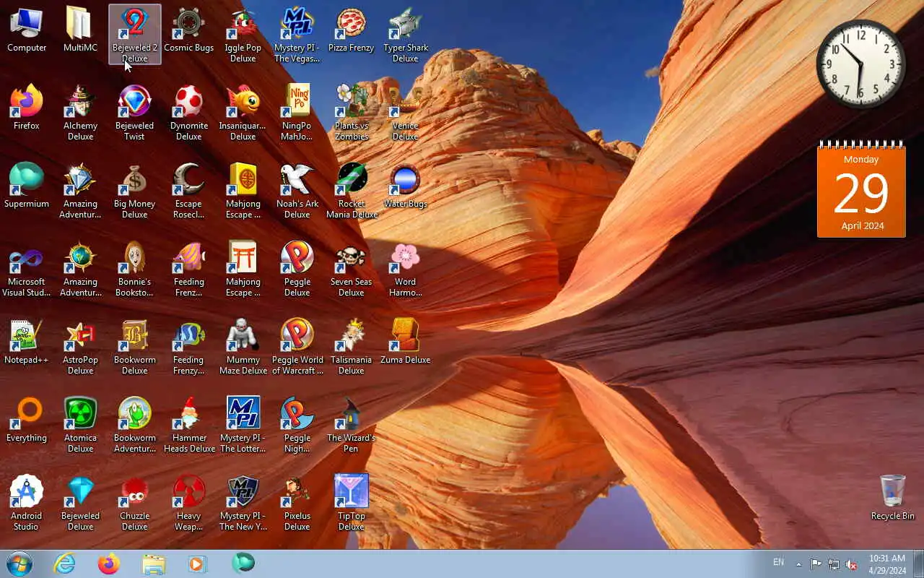This screenshot has height=578, width=924.
Task: Select the Bookworm Adventures shortcut
Action: pyautogui.click(x=135, y=425)
